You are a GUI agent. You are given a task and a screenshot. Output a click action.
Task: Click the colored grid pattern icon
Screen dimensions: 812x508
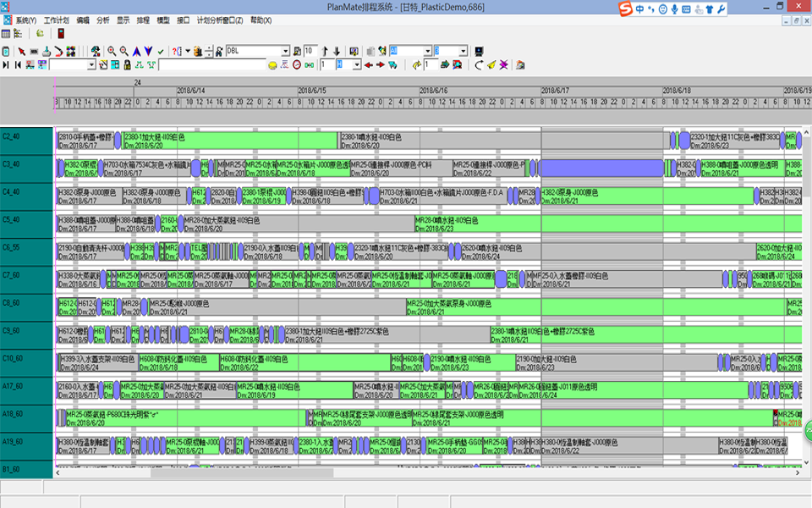(x=71, y=52)
